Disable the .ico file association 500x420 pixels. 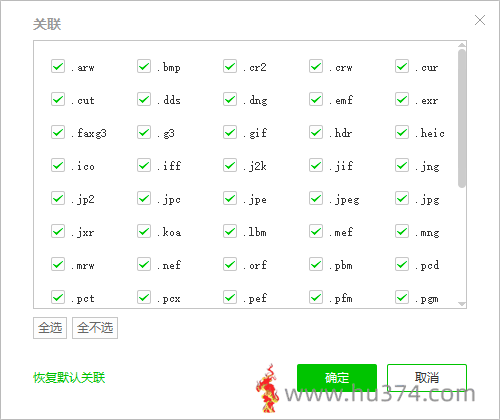58,165
